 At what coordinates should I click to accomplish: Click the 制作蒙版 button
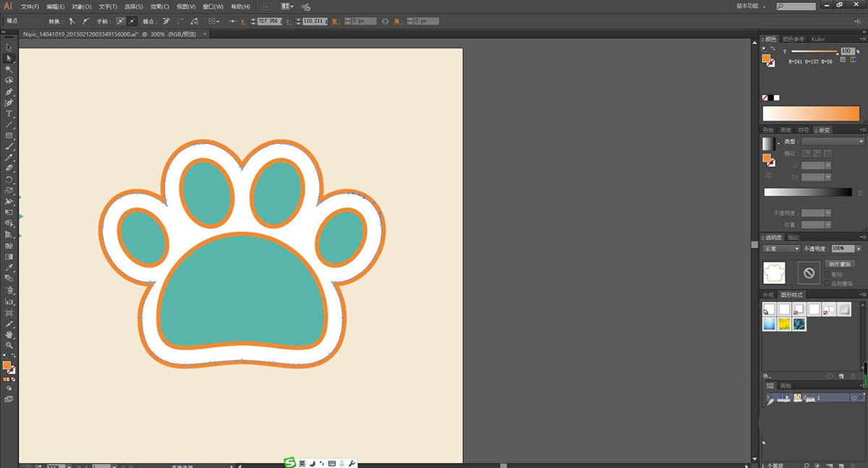(839, 264)
